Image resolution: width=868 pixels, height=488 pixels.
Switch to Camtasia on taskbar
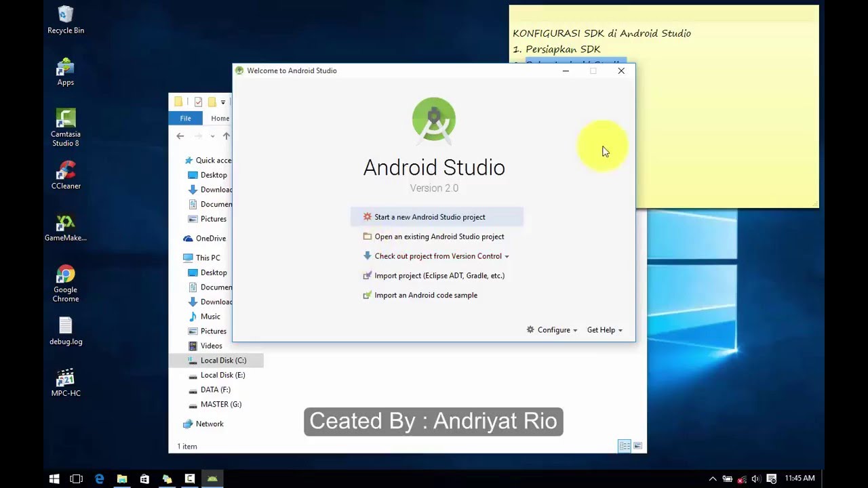190,479
